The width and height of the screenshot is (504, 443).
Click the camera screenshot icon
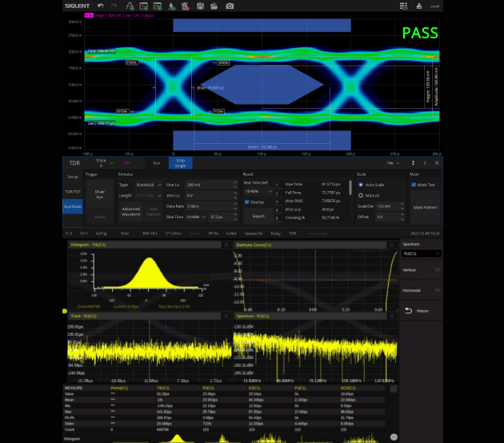click(x=230, y=6)
